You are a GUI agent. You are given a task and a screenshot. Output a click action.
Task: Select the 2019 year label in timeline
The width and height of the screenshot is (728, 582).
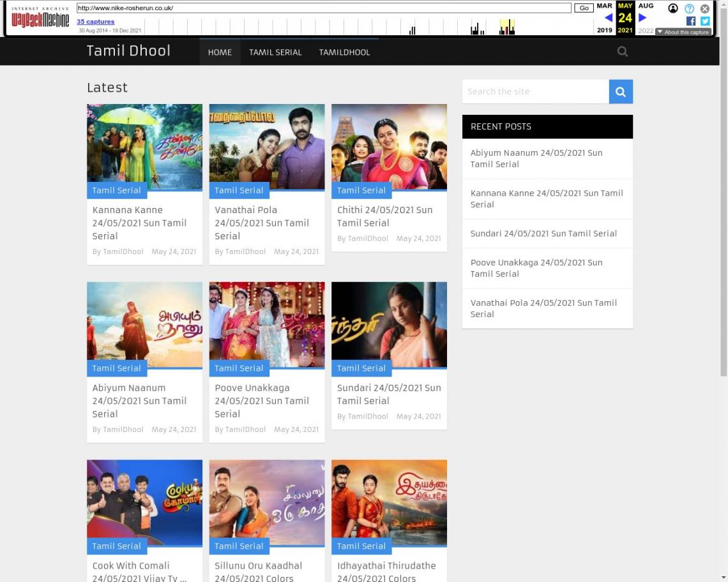pyautogui.click(x=605, y=30)
